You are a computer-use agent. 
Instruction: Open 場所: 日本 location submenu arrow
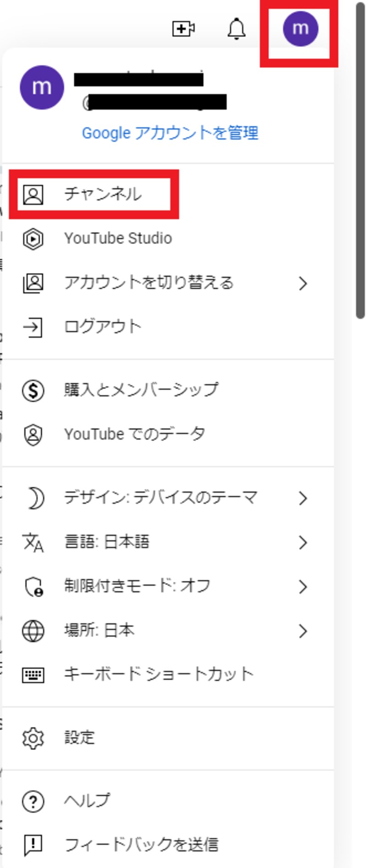coord(302,631)
